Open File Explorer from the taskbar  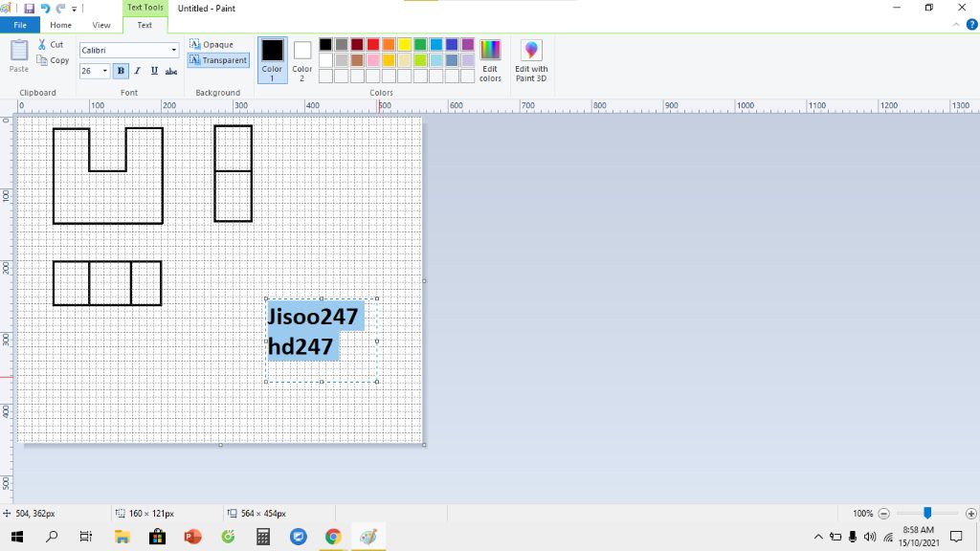(x=122, y=537)
